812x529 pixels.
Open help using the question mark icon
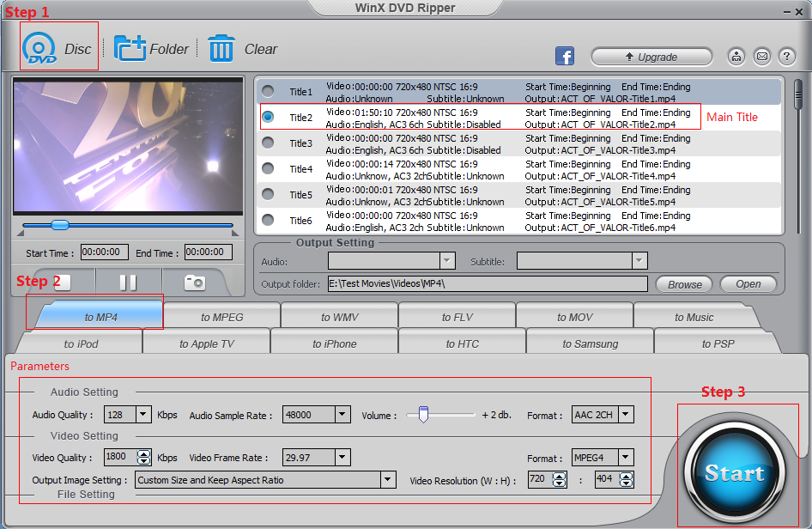(786, 56)
